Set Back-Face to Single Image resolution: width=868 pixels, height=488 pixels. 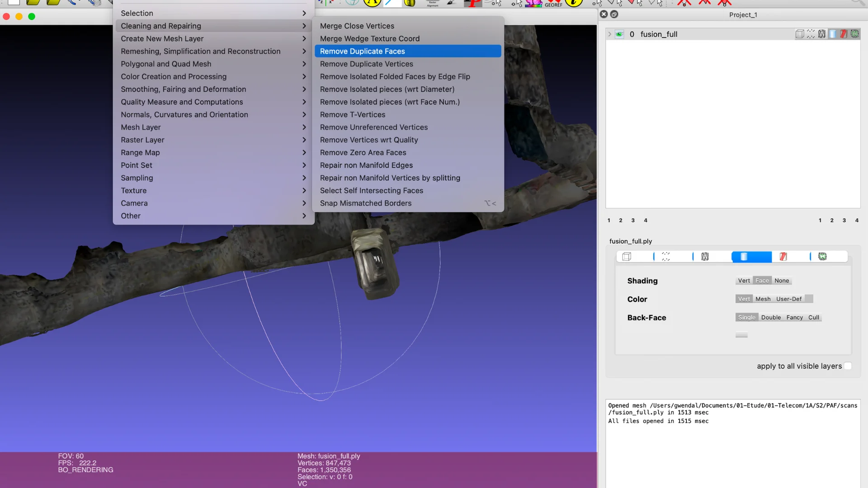[x=747, y=318]
